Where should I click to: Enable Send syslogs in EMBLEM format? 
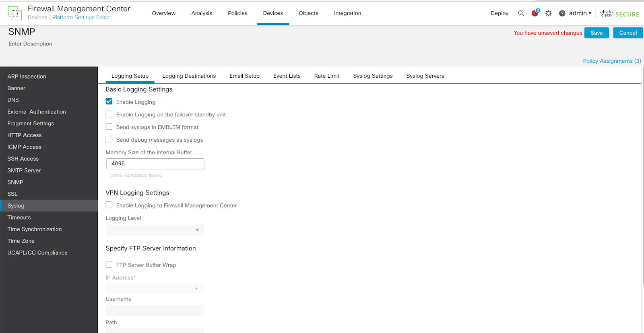[x=109, y=127]
